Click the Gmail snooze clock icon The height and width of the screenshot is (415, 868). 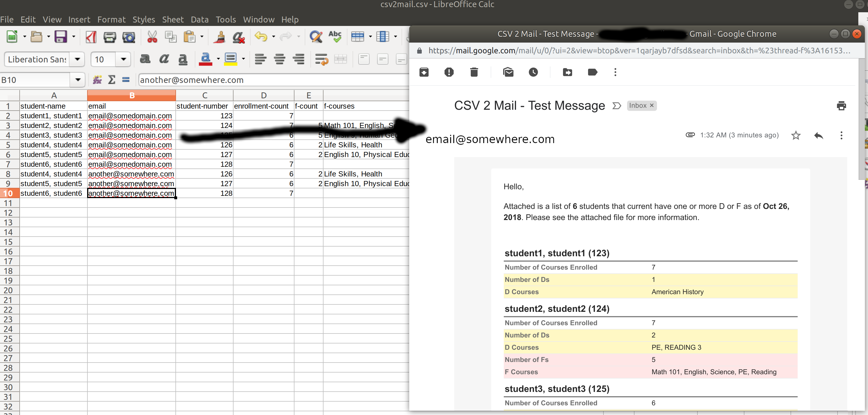(x=533, y=72)
